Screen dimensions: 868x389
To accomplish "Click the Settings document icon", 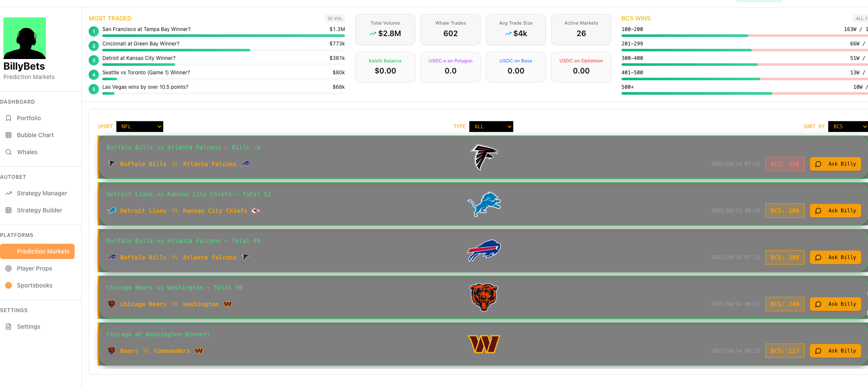I will [8, 327].
